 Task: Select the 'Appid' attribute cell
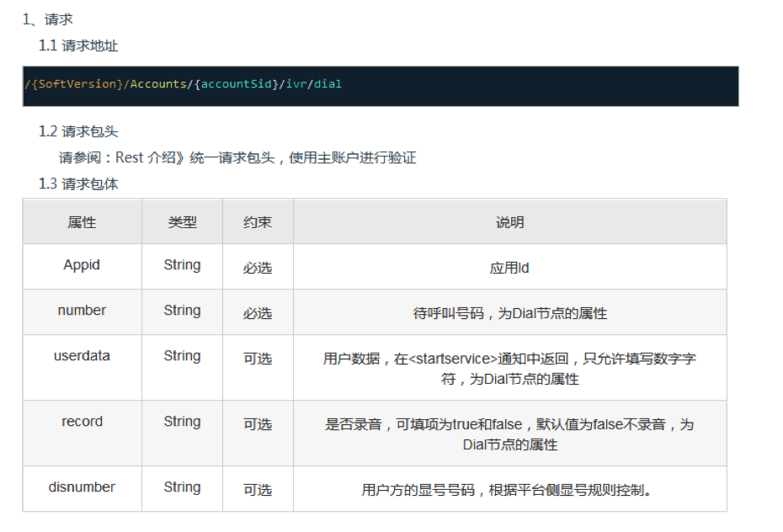82,265
